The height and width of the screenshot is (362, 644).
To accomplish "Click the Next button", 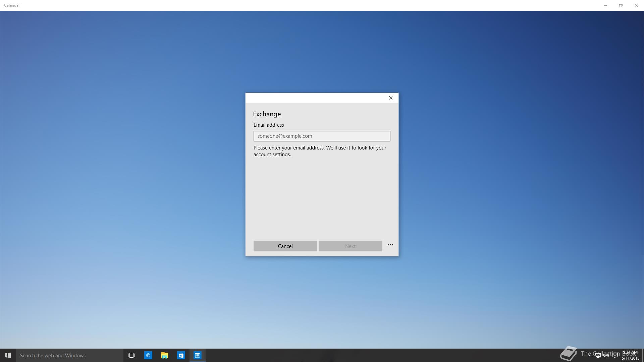I will pos(350,246).
